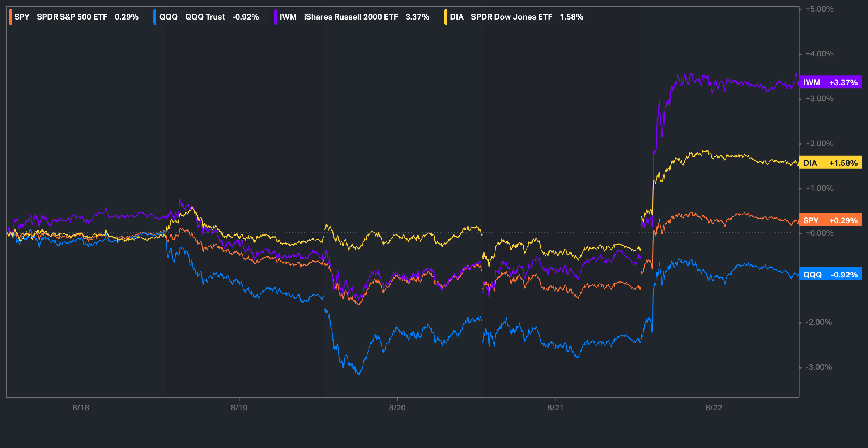868x448 pixels.
Task: Click the yellow color bar beside DIA legend
Action: tap(446, 17)
